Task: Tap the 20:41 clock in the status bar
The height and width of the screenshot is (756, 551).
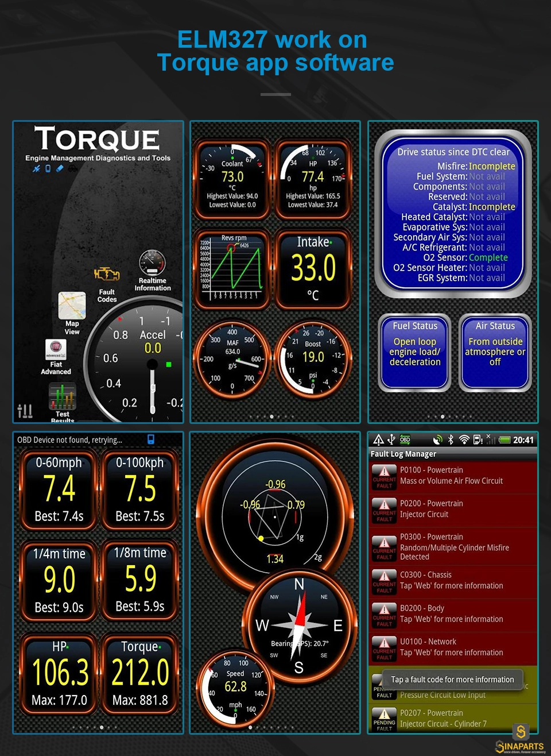Action: (x=523, y=440)
